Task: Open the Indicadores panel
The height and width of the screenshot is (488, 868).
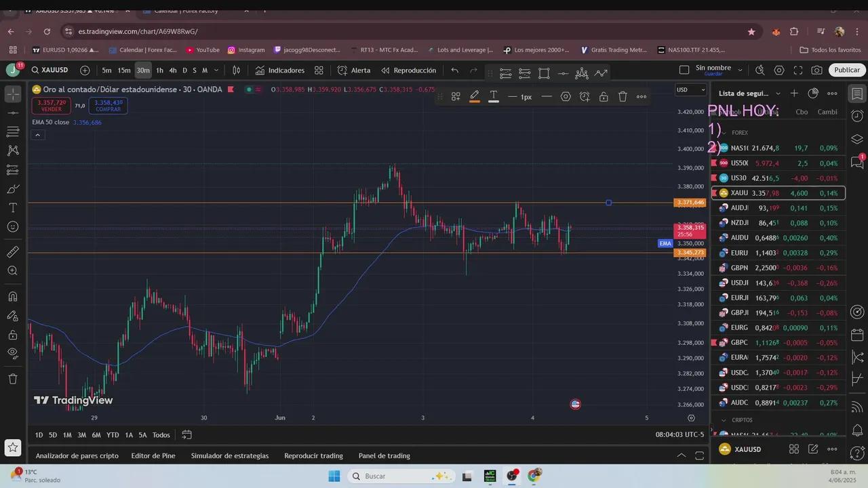Action: point(279,70)
